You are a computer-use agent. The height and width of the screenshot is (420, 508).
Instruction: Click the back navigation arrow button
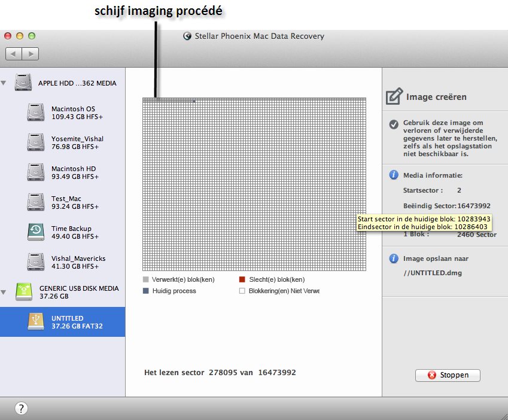pyautogui.click(x=14, y=54)
